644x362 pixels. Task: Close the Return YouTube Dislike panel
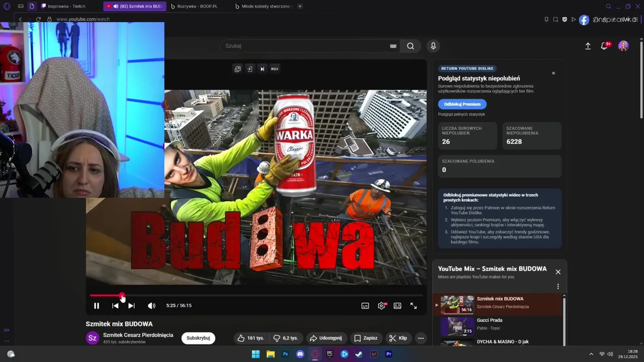point(553,73)
